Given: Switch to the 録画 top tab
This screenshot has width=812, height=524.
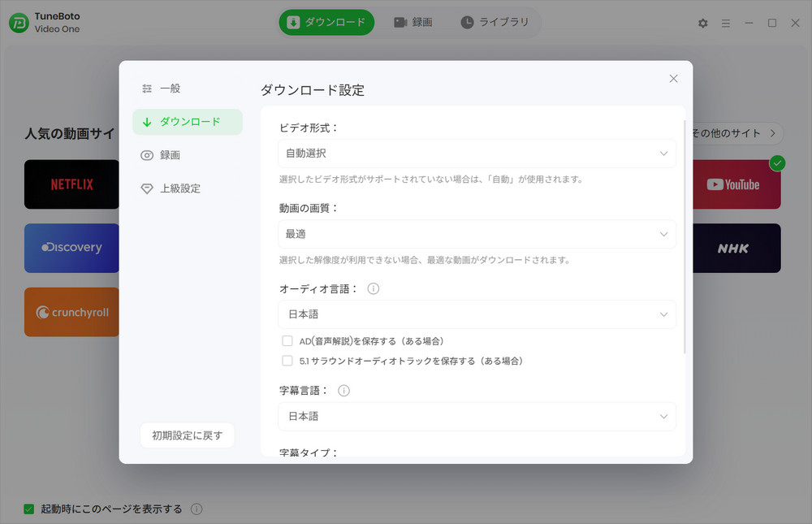Looking at the screenshot, I should (413, 22).
